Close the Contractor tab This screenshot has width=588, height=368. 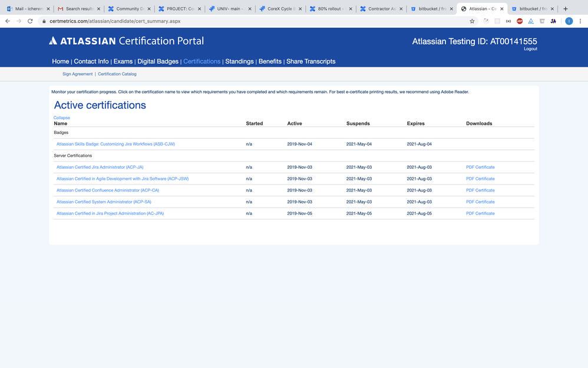401,9
